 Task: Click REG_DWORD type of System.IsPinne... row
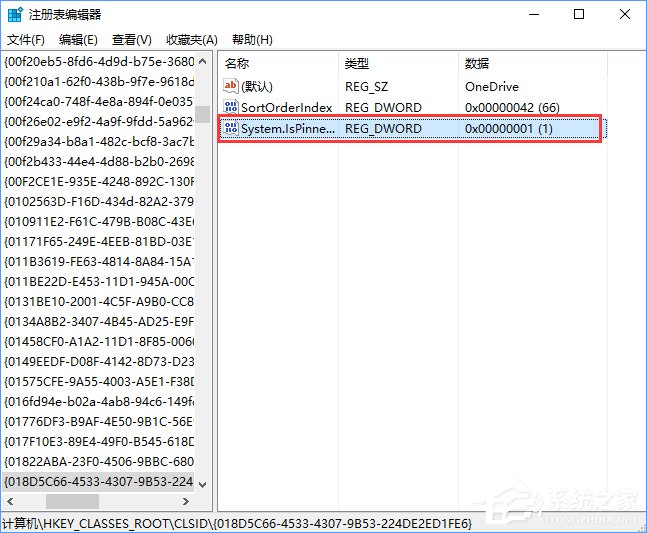(383, 129)
